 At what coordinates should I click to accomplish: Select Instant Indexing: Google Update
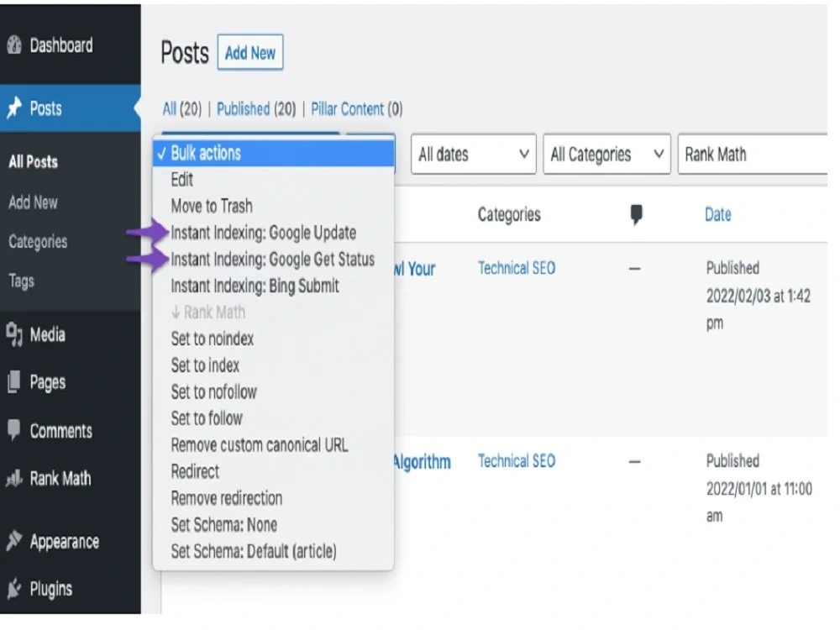point(274,233)
